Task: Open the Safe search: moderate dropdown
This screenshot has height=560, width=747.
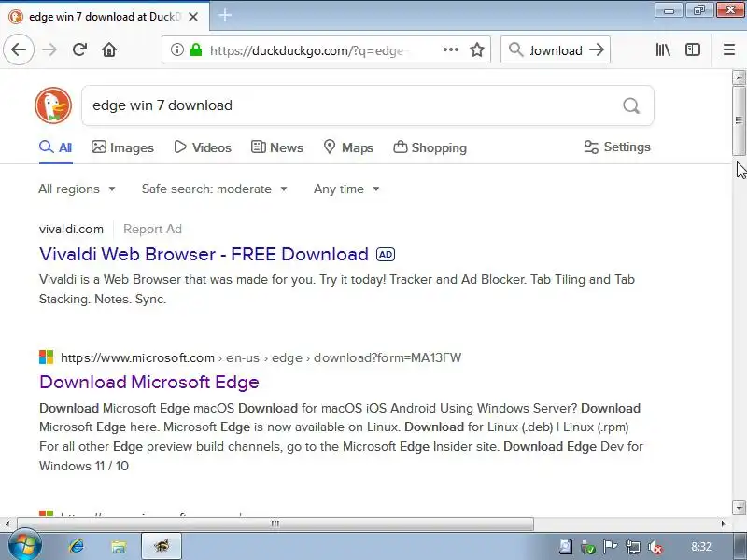Action: coord(215,189)
